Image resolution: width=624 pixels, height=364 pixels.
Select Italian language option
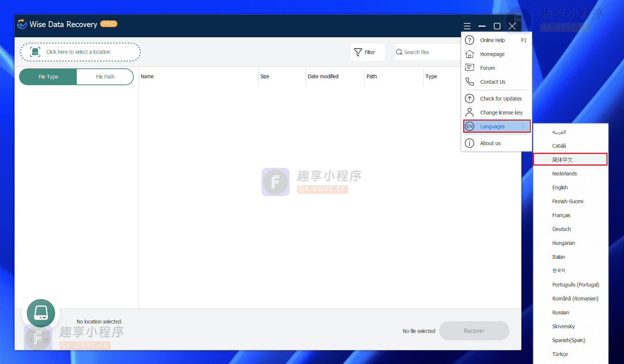coord(571,257)
